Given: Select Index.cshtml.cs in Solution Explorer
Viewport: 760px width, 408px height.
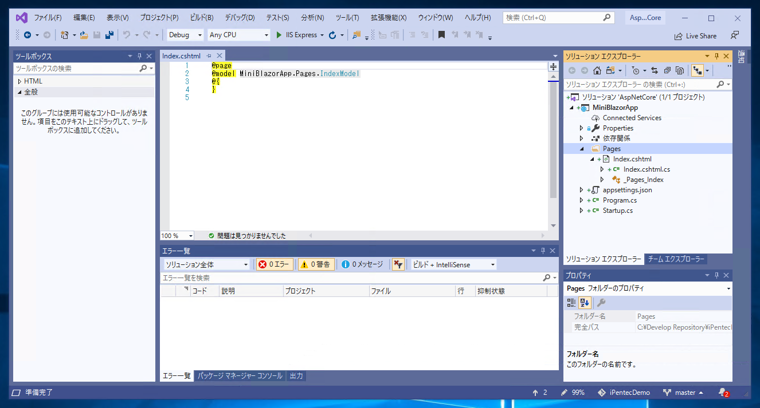Looking at the screenshot, I should click(646, 170).
